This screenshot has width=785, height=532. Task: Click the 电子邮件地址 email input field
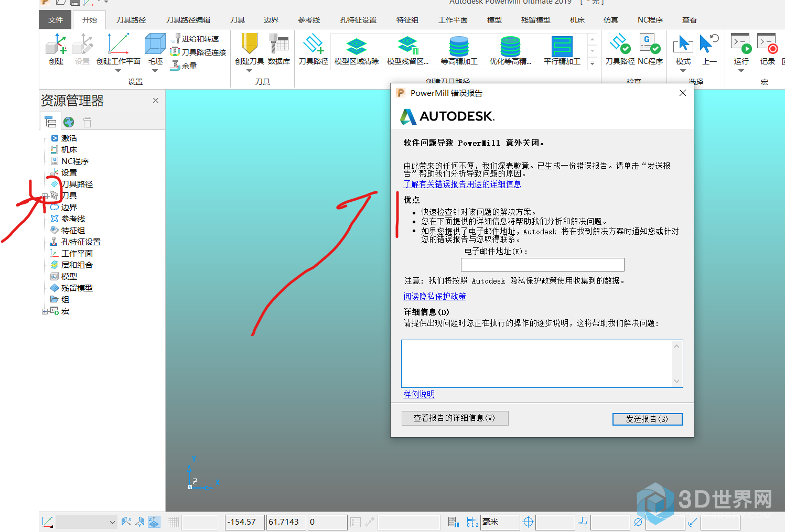[x=543, y=265]
